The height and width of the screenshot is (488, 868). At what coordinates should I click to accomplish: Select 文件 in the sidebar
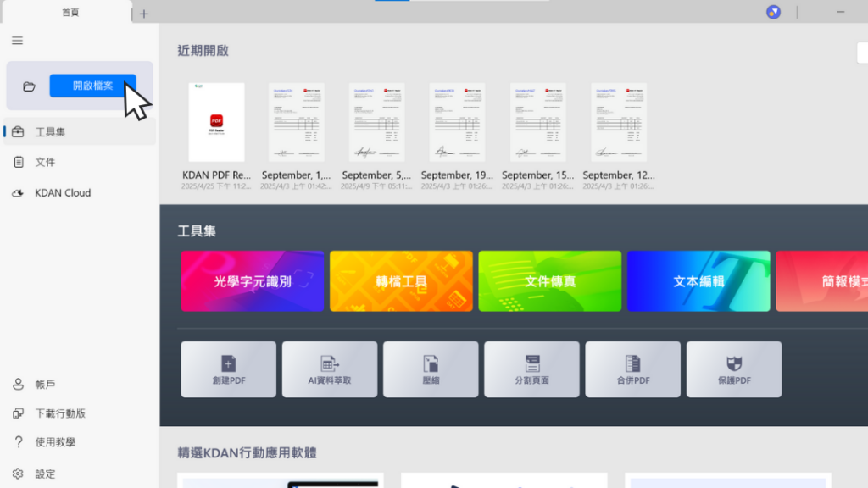pyautogui.click(x=80, y=162)
